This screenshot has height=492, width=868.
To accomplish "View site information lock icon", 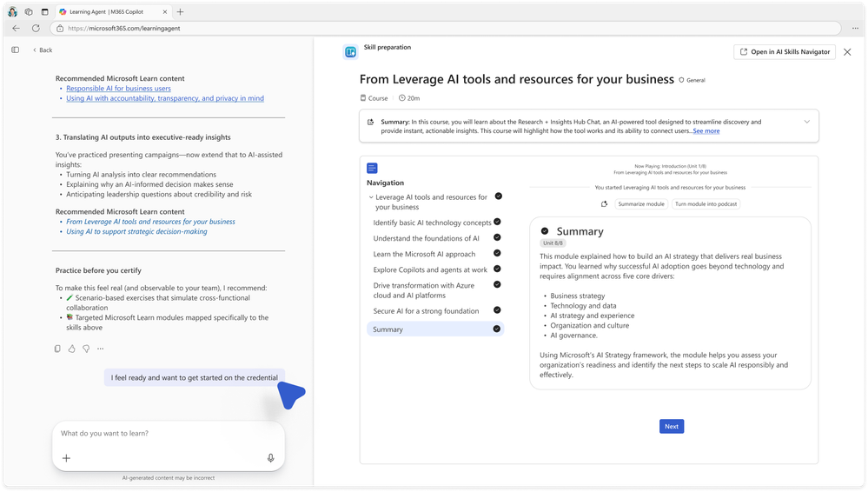I will [60, 29].
